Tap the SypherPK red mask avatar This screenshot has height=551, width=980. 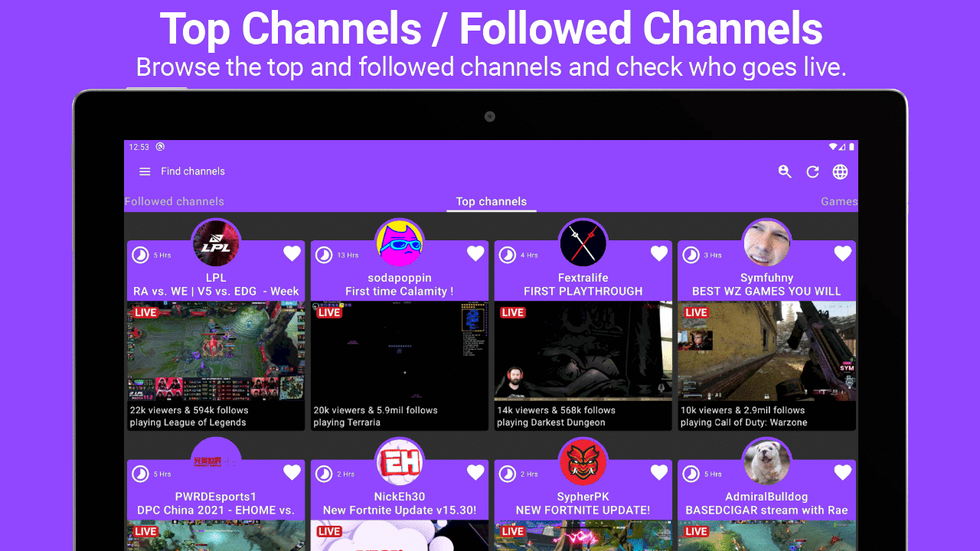coord(583,462)
